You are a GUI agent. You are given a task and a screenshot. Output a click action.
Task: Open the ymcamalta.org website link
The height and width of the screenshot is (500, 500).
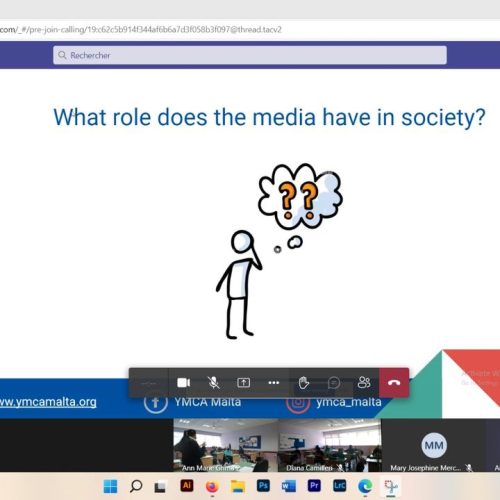[x=48, y=402]
